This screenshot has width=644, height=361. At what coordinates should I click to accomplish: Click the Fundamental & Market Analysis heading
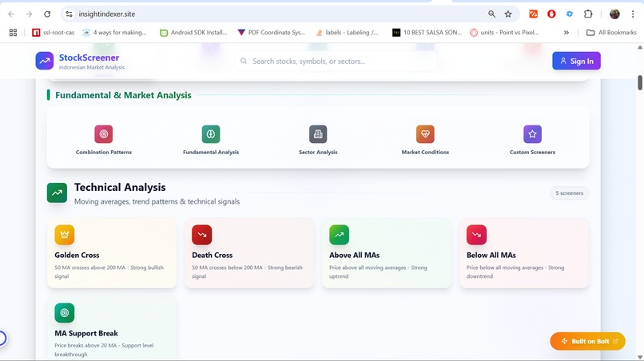coord(123,95)
